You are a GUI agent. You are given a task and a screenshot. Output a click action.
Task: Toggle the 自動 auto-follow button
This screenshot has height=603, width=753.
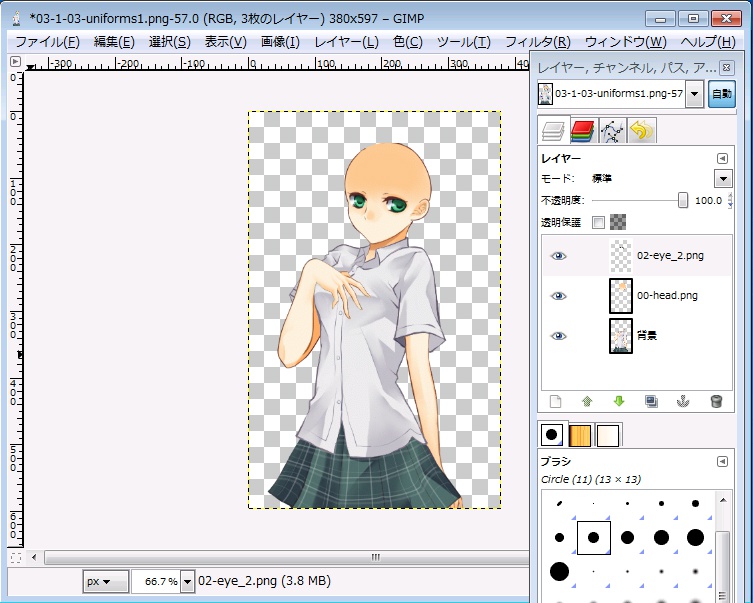(x=722, y=94)
